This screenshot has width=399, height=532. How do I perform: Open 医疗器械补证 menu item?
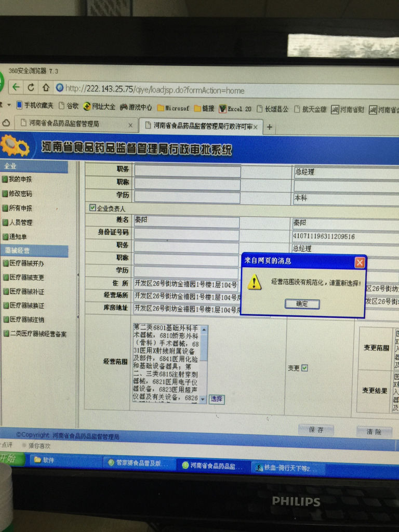pos(23,291)
